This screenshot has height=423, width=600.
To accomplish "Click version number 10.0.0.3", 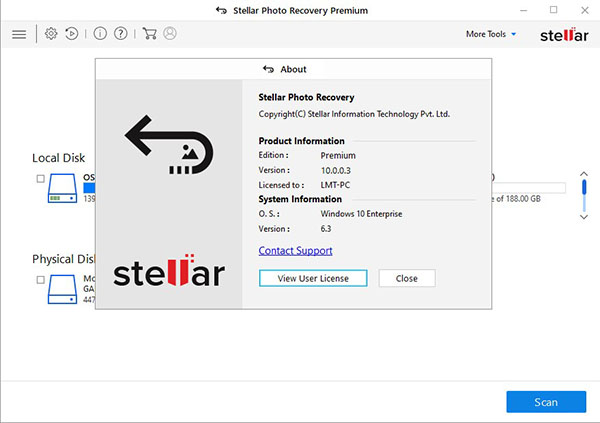I will click(336, 171).
